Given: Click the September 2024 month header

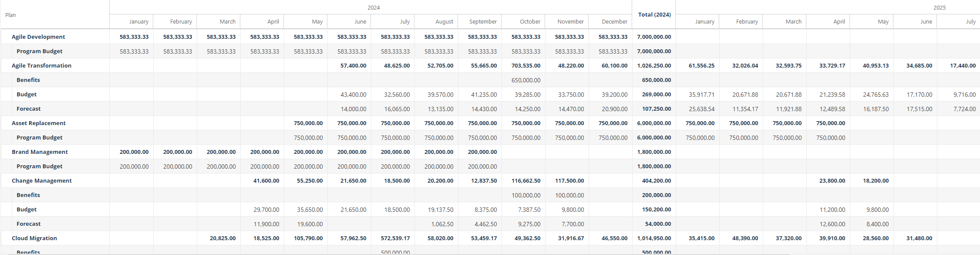Looking at the screenshot, I should click(483, 21).
